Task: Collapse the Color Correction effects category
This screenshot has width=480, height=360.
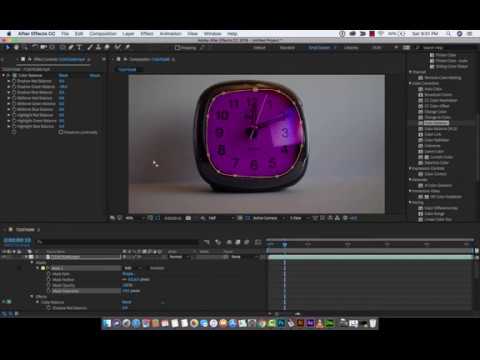Action: 411,83
